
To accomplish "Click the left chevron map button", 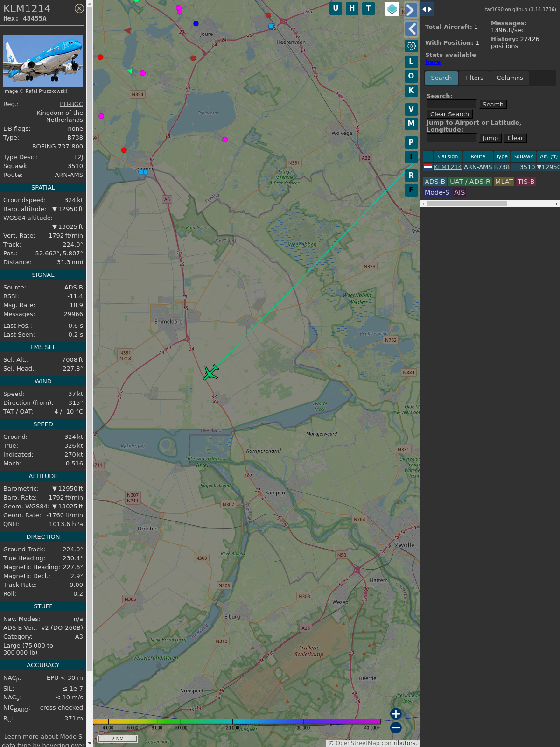I will pyautogui.click(x=411, y=29).
